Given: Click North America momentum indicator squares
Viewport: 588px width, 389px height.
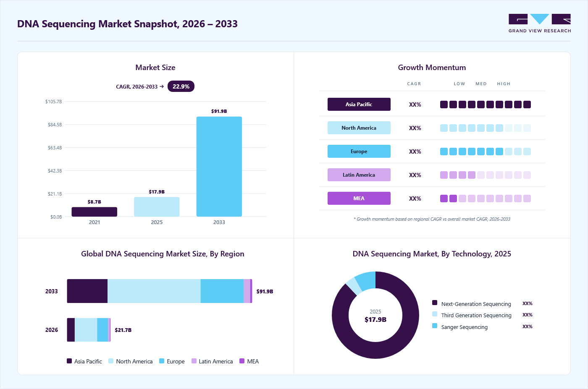Looking at the screenshot, I should [x=486, y=128].
